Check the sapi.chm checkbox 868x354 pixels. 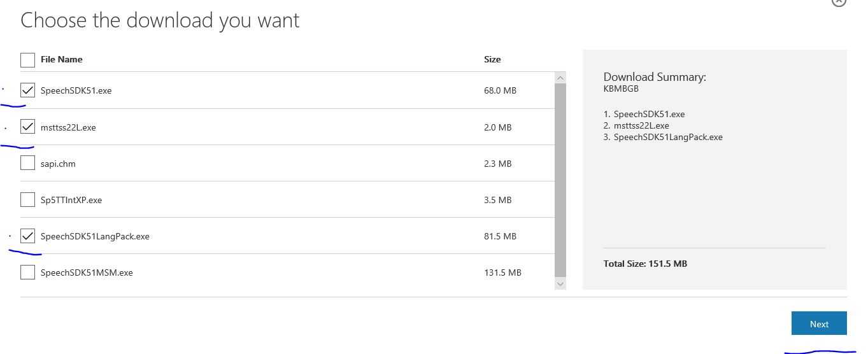pyautogui.click(x=27, y=163)
